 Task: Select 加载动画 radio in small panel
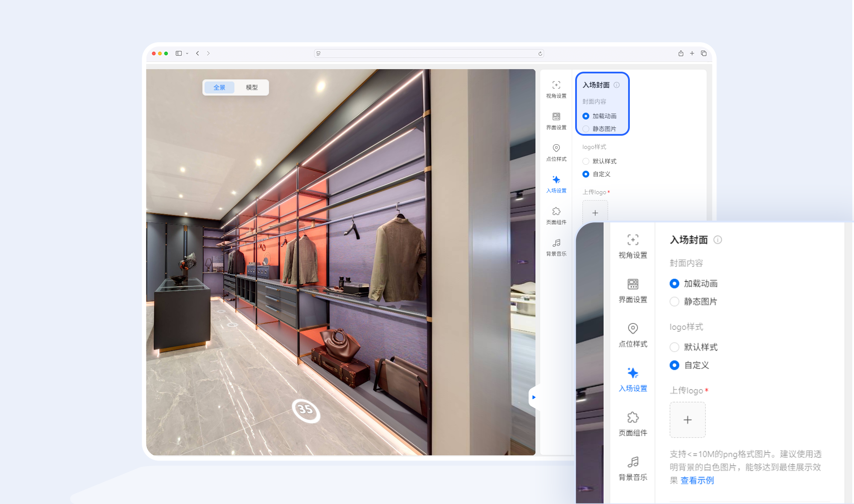(x=586, y=116)
